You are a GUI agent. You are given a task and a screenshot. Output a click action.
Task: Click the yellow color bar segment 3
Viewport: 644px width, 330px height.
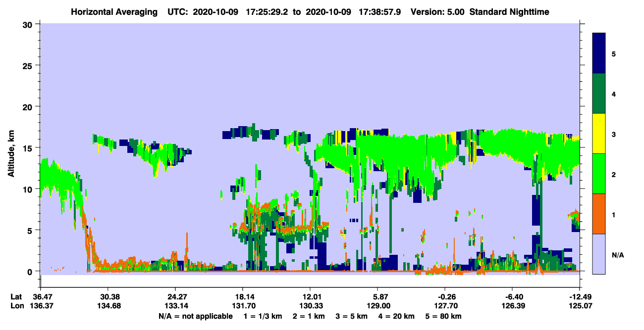click(599, 133)
